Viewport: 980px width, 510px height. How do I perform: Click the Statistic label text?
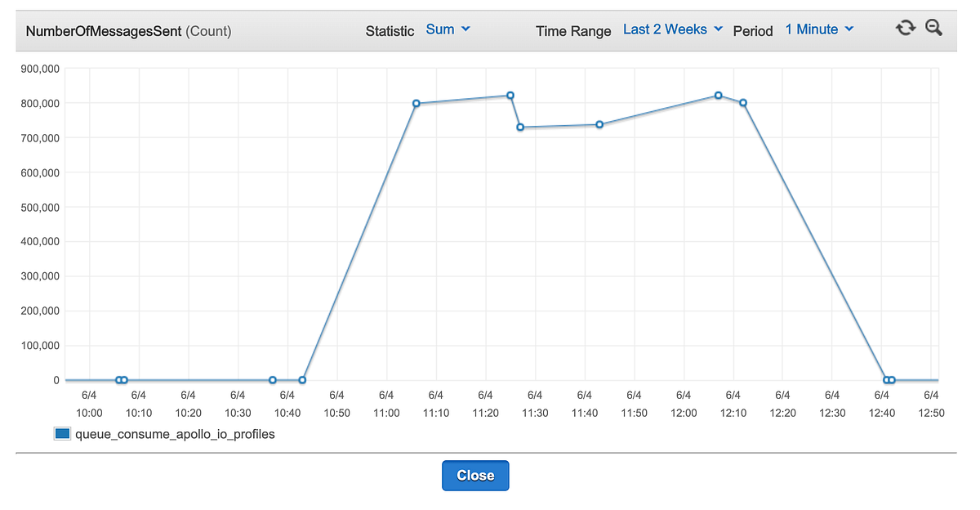click(390, 30)
